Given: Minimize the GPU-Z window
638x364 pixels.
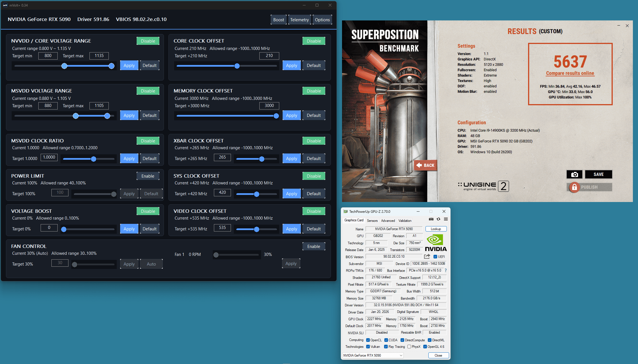Looking at the screenshot, I should coord(418,211).
